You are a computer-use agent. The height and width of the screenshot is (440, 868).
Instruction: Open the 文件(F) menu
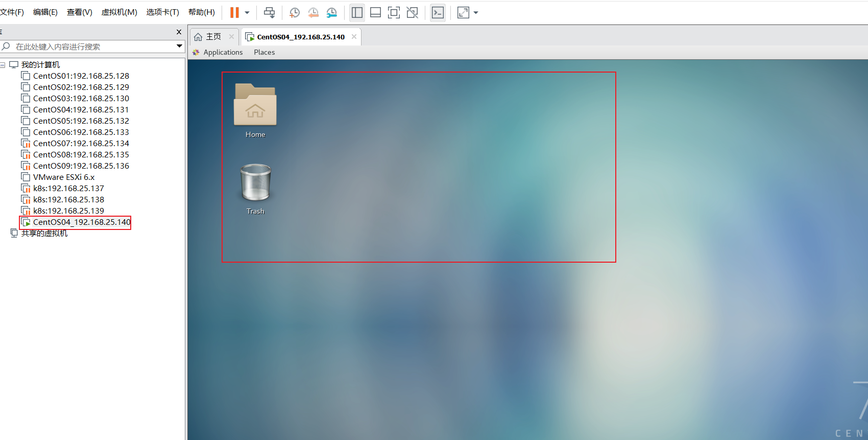point(12,12)
